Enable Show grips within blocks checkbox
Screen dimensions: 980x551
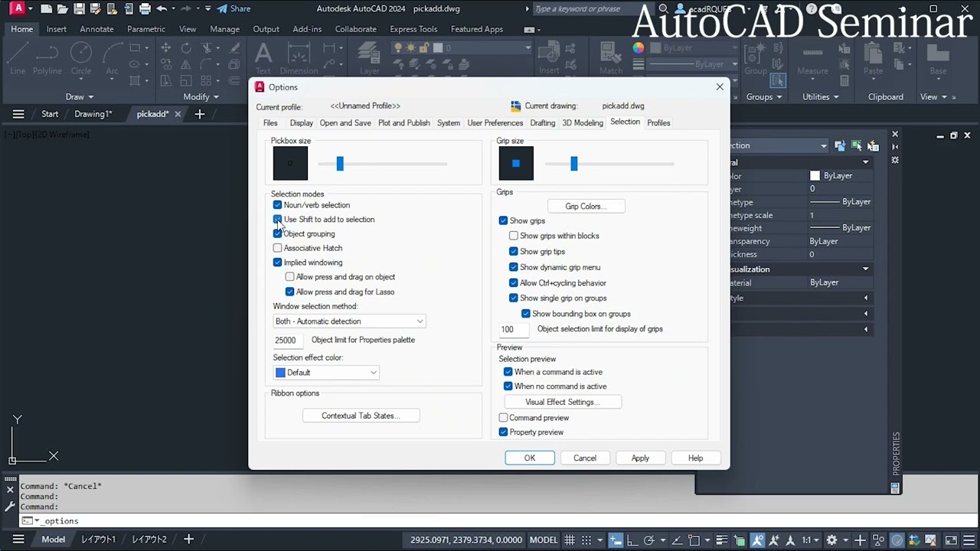514,236
